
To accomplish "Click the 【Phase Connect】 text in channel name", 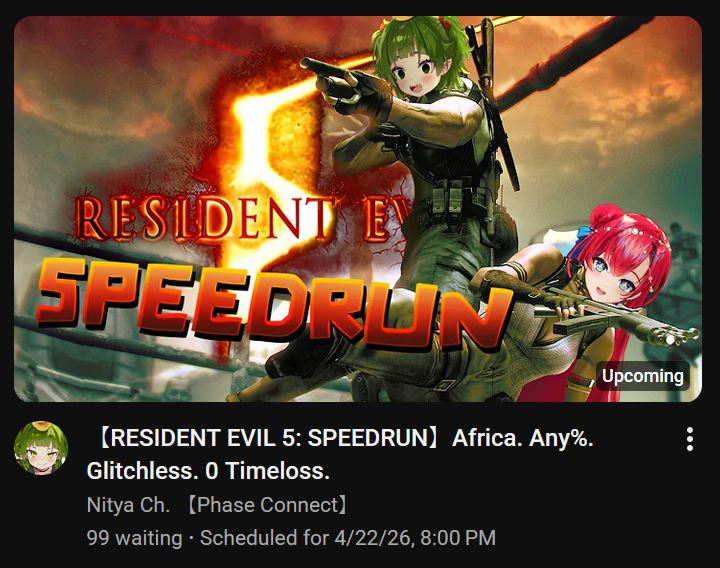I will (x=268, y=505).
